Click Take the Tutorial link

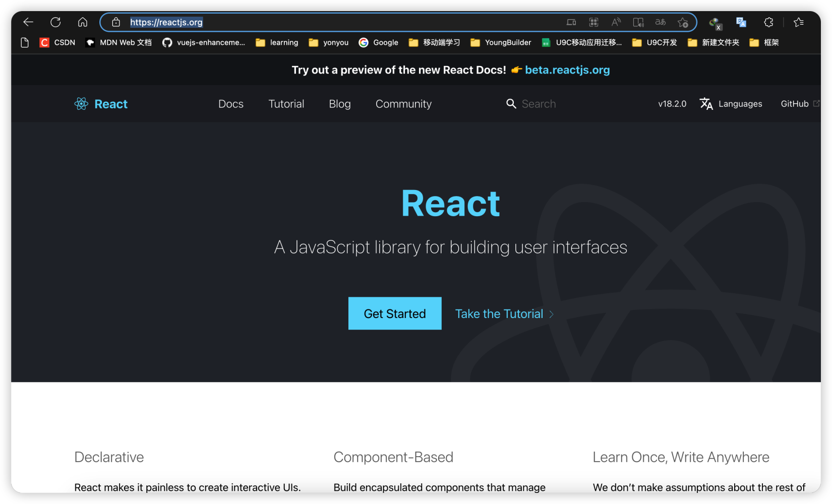click(504, 314)
